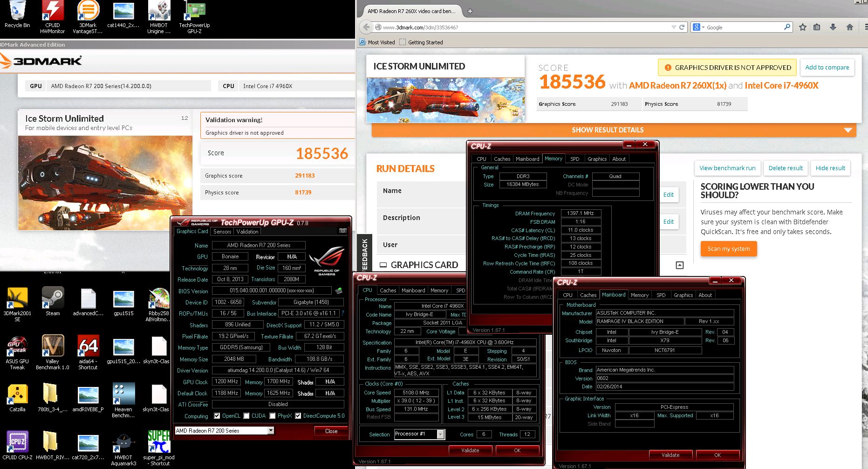Open Most Visited bookmarks item

pos(377,42)
